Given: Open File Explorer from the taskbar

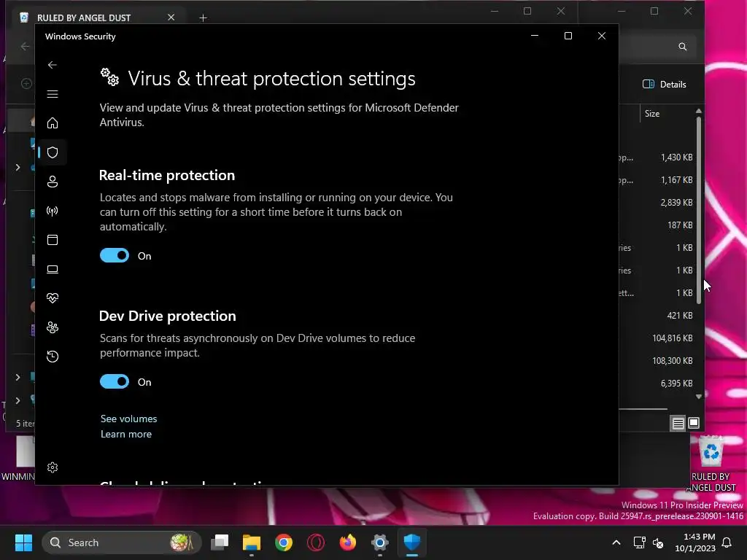Looking at the screenshot, I should pos(252,542).
